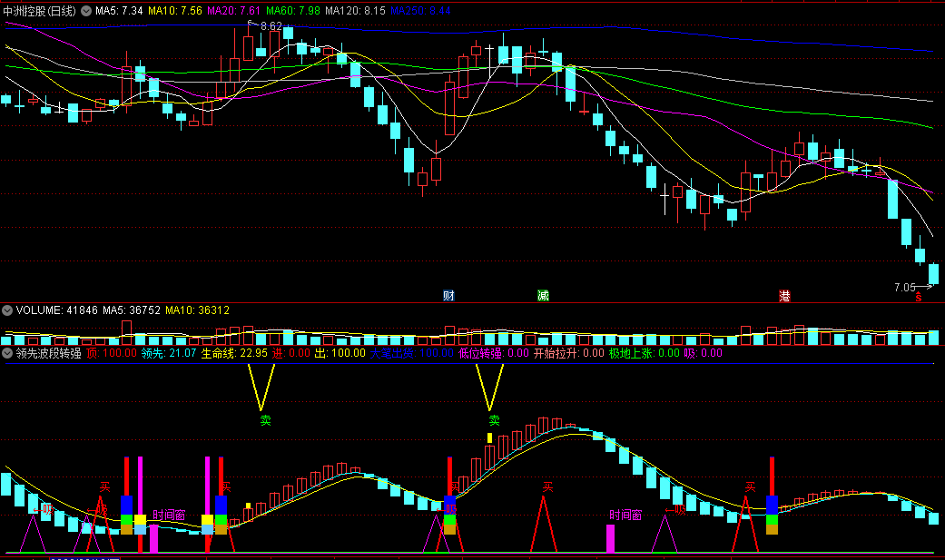This screenshot has height=560, width=945.
Task: Open the VOLUME panel dropdown arrow
Action: tap(7, 310)
